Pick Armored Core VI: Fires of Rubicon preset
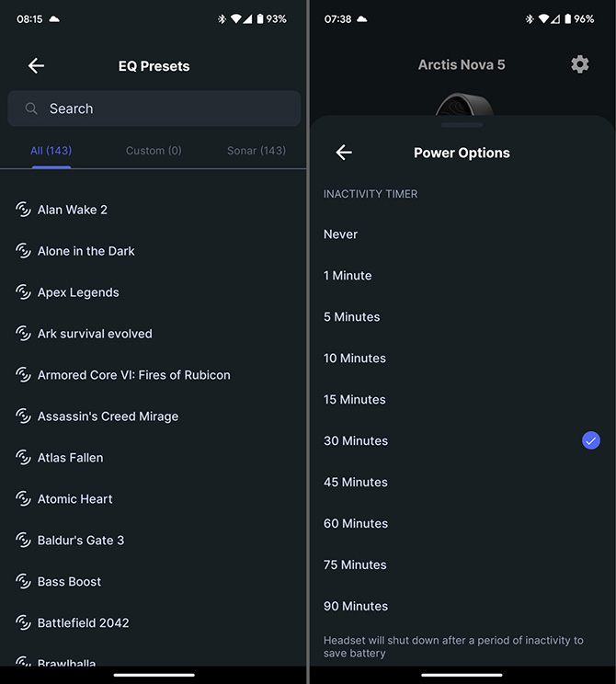The image size is (616, 684). 134,375
